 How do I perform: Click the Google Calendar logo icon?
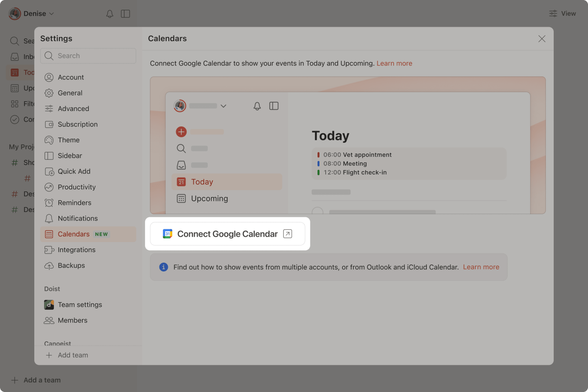pos(167,234)
